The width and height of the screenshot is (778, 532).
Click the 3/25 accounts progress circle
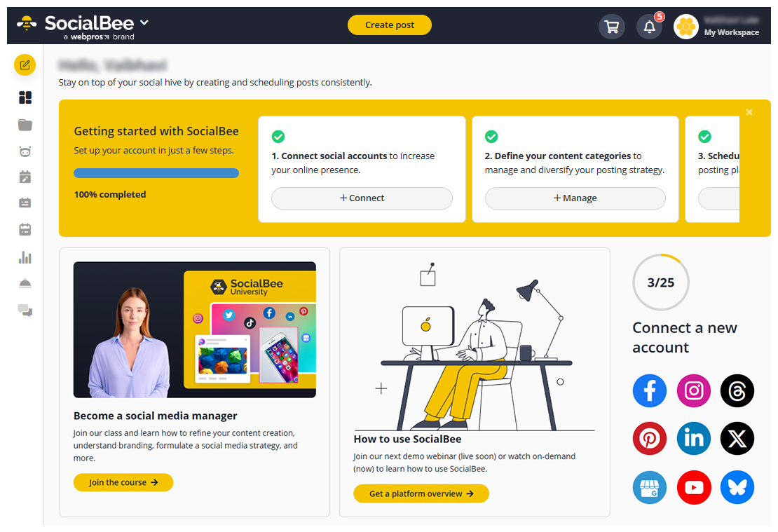point(660,282)
